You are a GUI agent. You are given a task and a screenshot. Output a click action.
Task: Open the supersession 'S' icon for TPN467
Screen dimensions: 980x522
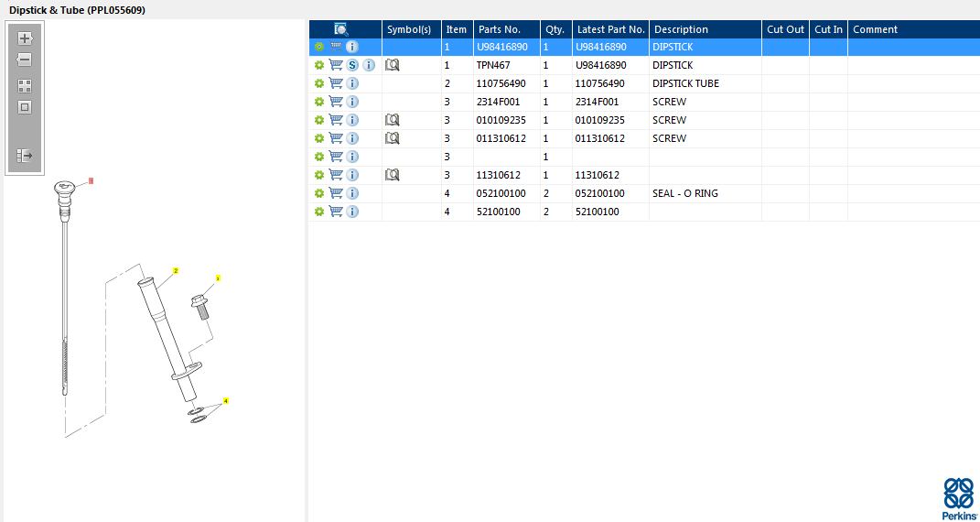coord(352,65)
